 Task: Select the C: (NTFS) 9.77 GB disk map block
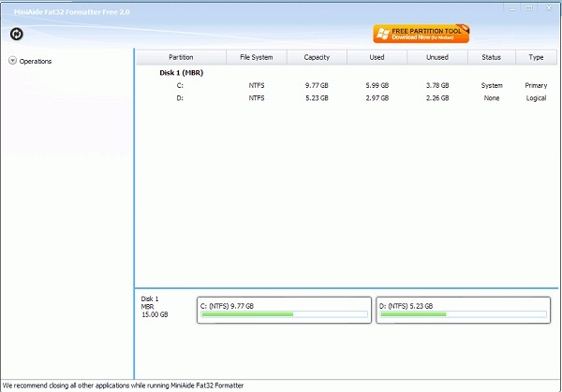284,310
